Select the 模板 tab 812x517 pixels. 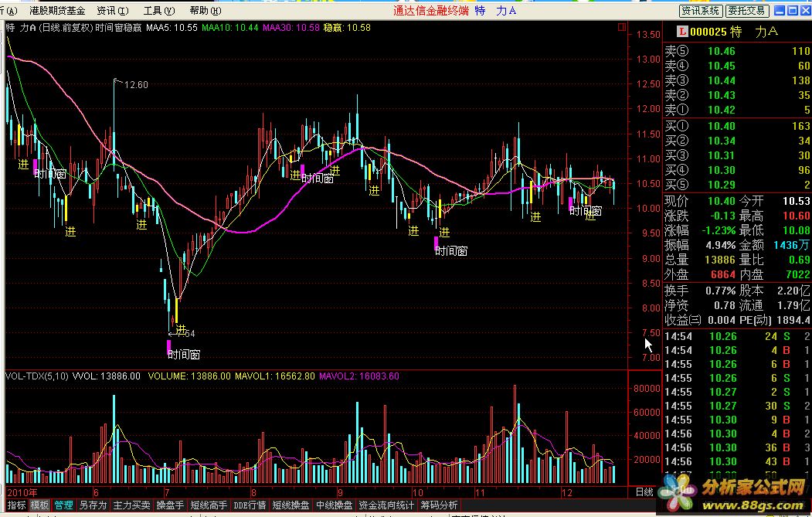click(x=40, y=505)
